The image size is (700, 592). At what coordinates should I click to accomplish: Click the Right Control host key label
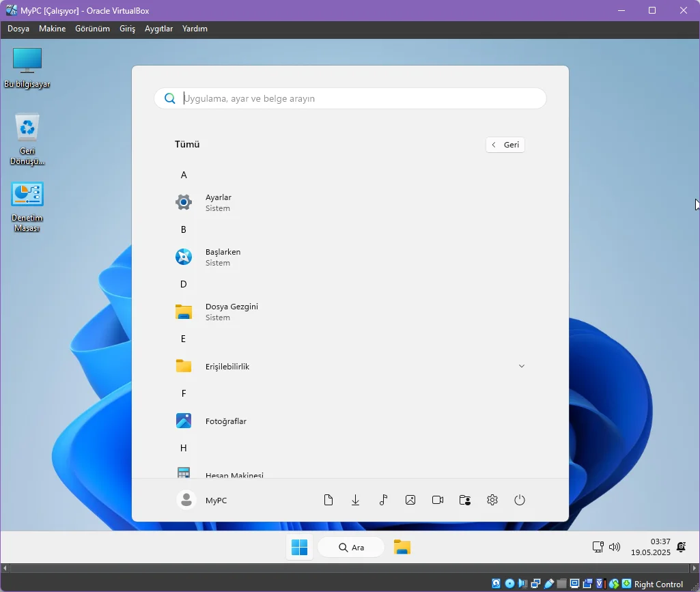658,584
